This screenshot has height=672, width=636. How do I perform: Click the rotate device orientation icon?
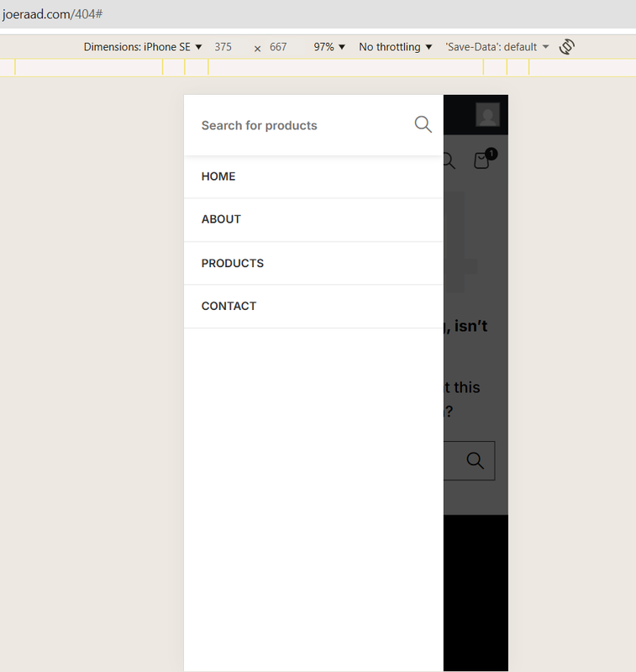[566, 47]
